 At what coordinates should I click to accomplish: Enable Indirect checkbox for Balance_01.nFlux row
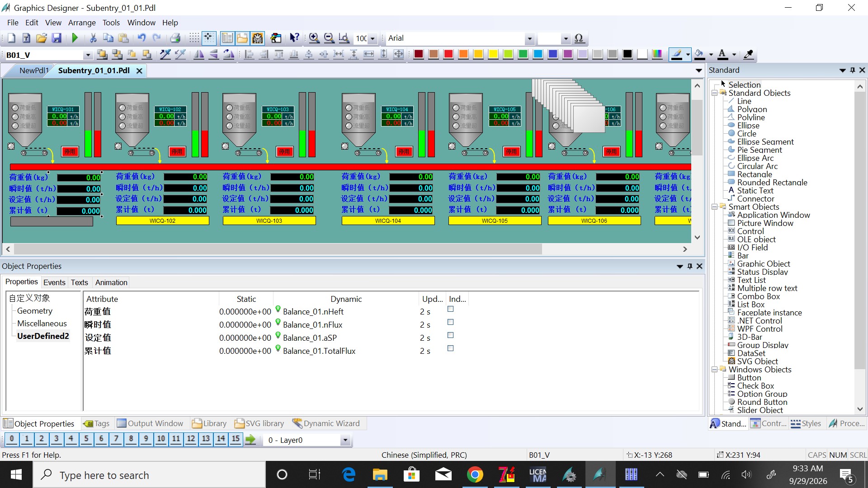[x=450, y=322]
